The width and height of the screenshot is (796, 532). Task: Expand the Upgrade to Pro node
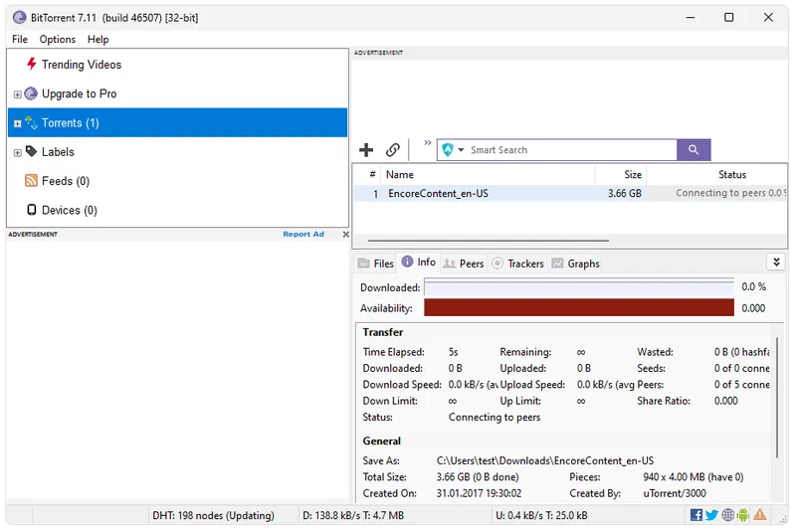(17, 94)
